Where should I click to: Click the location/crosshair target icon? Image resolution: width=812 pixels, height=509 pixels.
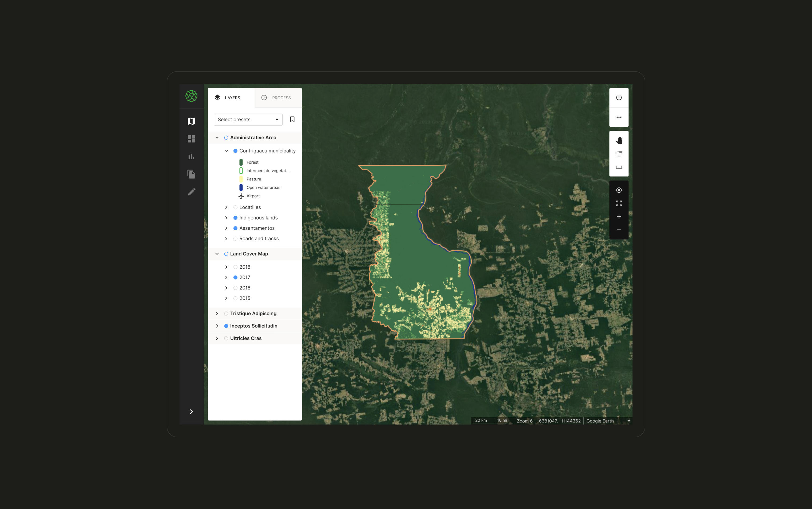pos(619,190)
